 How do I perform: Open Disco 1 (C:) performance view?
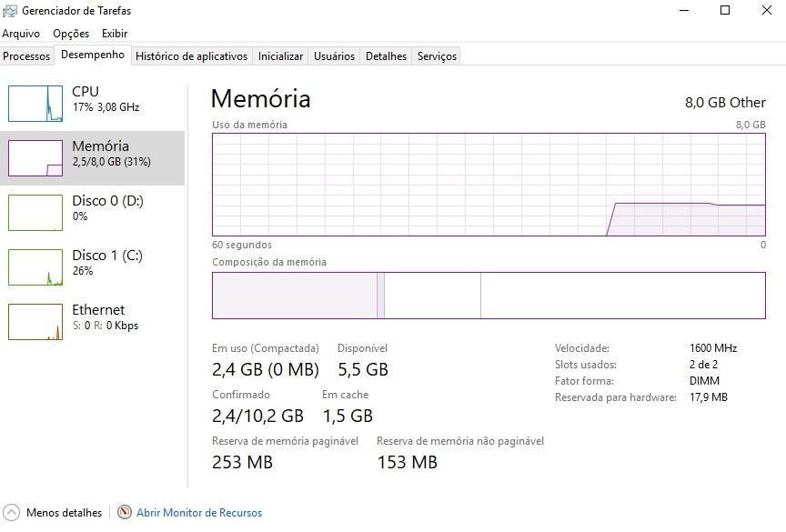(92, 267)
